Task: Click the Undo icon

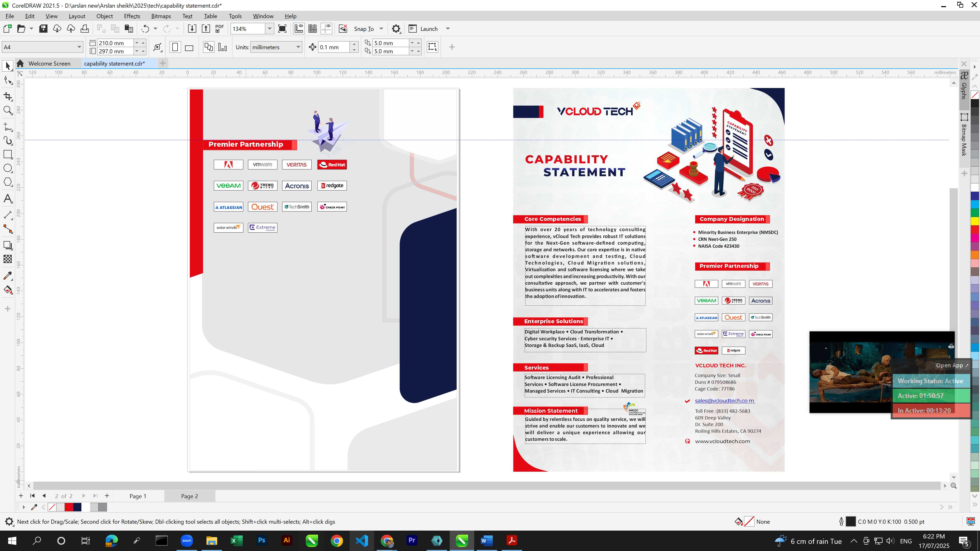Action: (145, 29)
